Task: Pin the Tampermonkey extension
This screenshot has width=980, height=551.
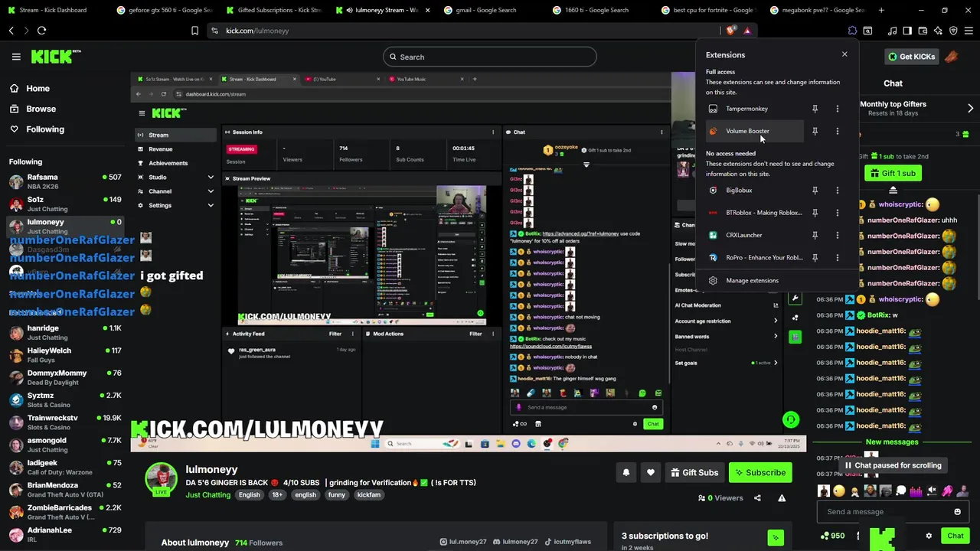Action: [815, 109]
